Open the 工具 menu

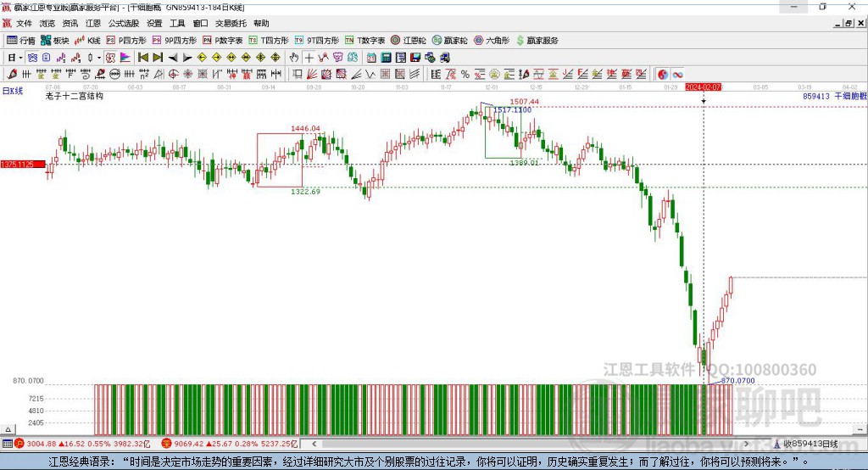(x=177, y=23)
